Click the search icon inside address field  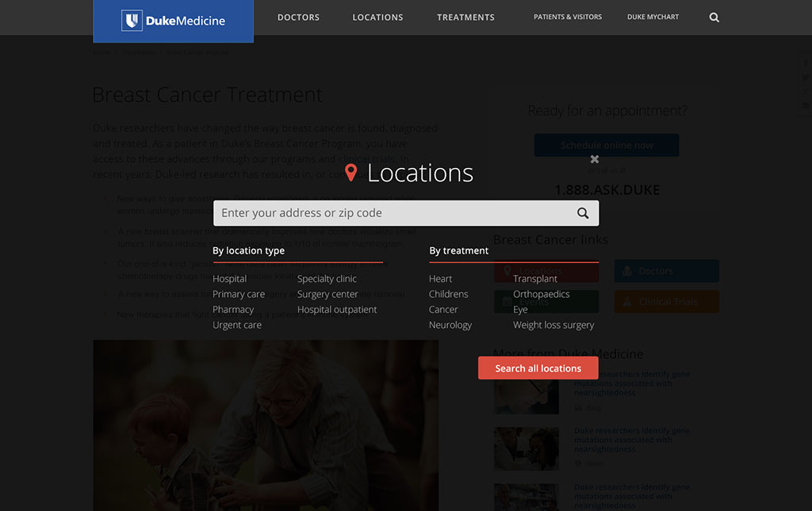583,213
